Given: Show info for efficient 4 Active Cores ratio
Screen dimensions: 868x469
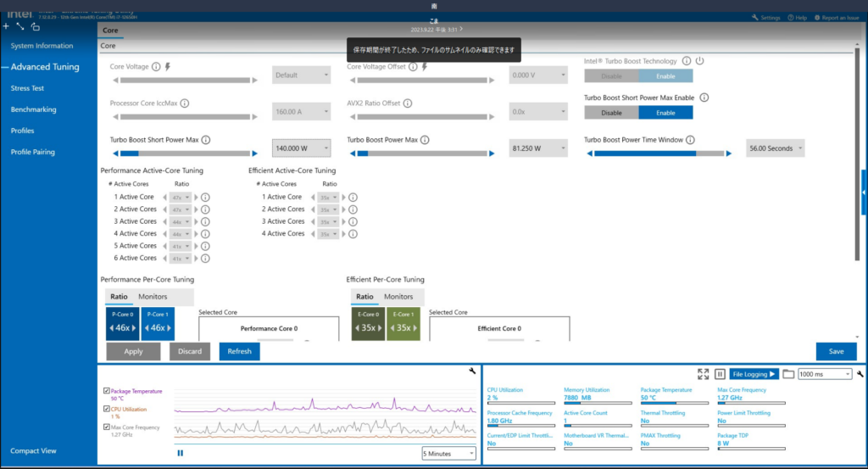Looking at the screenshot, I should [x=353, y=234].
